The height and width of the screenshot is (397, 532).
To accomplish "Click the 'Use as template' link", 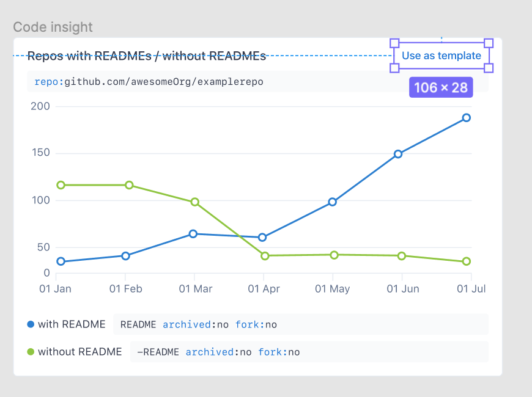I will point(441,56).
